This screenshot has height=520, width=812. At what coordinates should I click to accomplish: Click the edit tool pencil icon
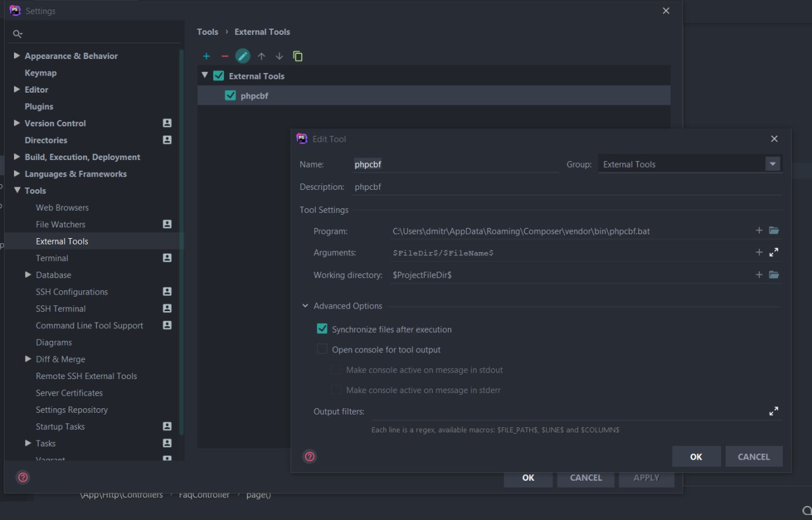(x=243, y=56)
